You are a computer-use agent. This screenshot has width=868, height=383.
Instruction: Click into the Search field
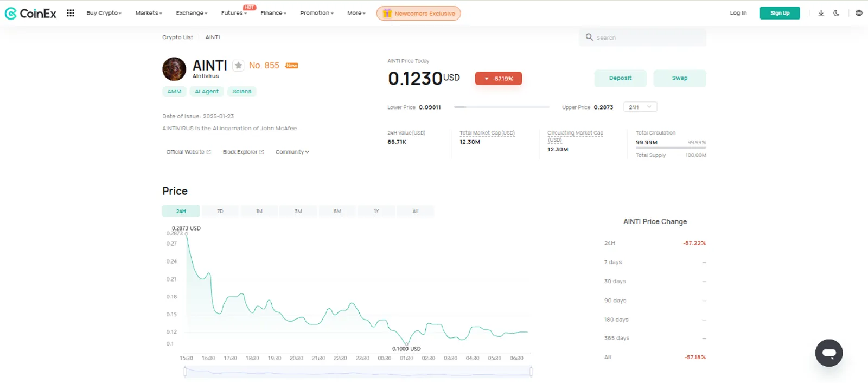[x=642, y=37]
